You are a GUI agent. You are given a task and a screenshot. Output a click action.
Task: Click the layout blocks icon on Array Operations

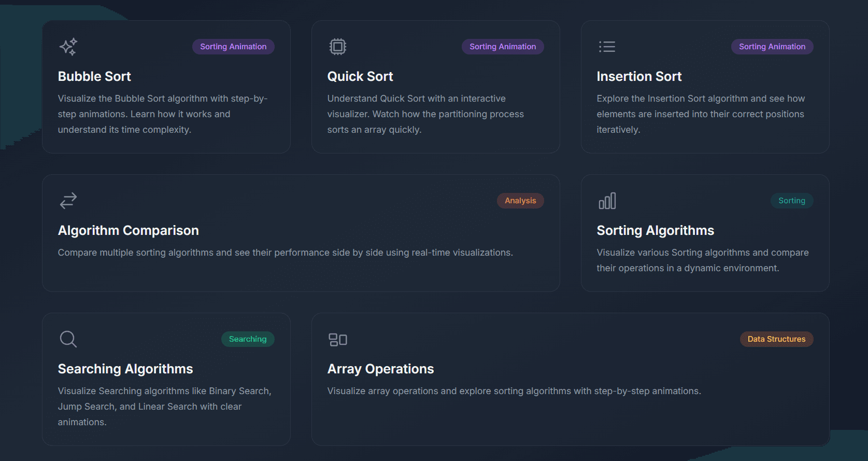[337, 339]
